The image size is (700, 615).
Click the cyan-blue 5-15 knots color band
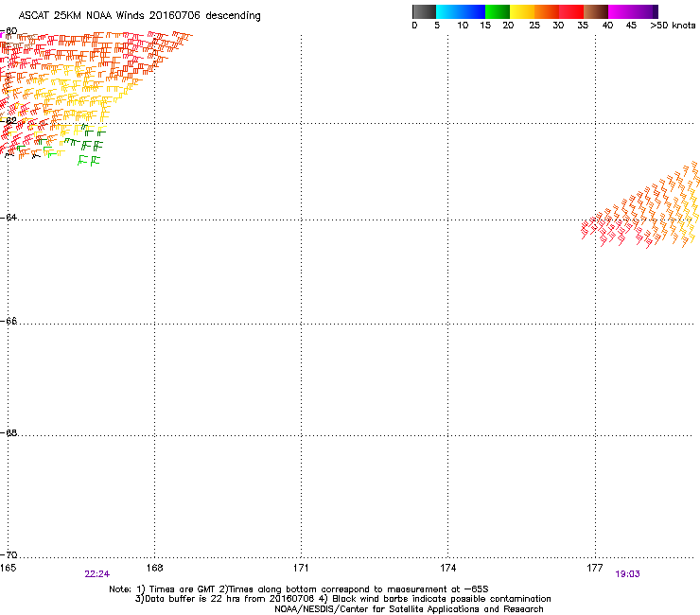click(461, 11)
